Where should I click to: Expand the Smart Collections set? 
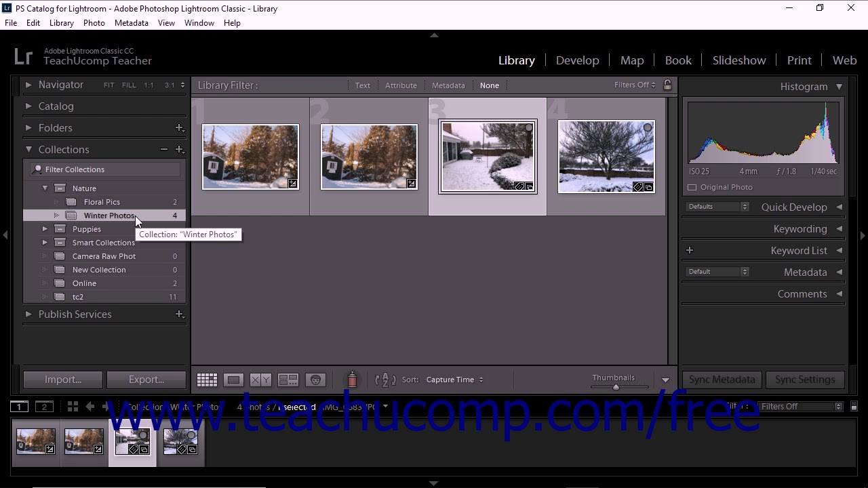pos(45,243)
